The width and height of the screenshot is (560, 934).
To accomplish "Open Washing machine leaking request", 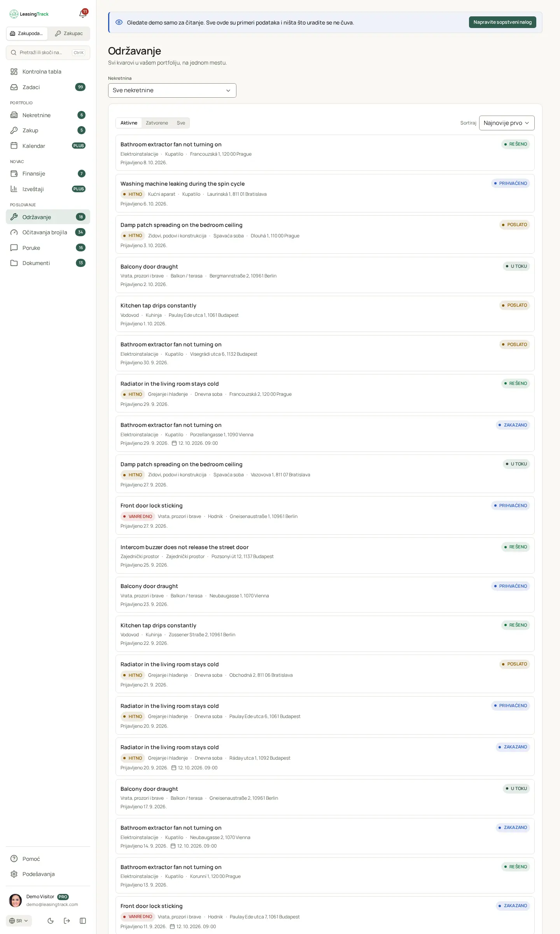I will click(325, 193).
